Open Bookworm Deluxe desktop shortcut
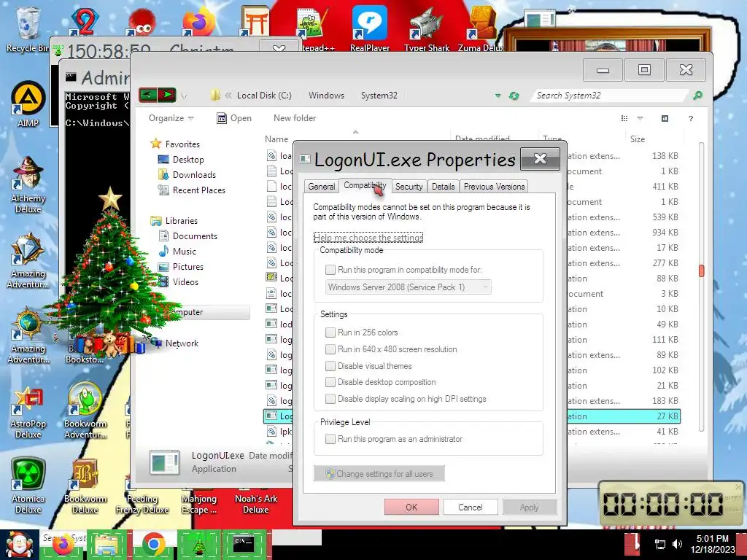Viewport: 747px width, 560px height. (85, 486)
